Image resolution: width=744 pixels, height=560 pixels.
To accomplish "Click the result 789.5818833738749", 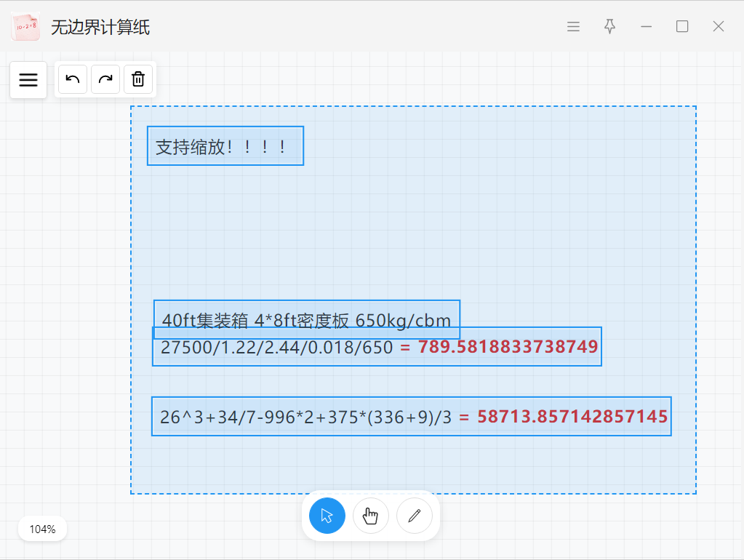I will [508, 347].
